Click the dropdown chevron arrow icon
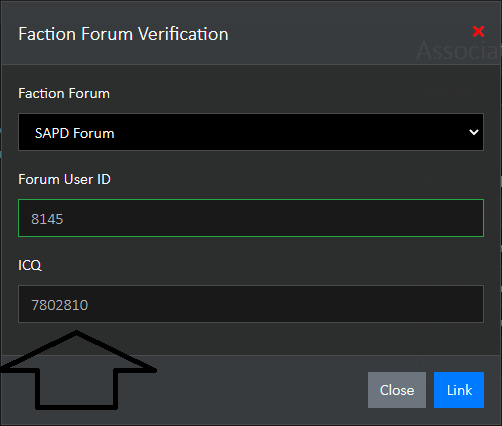Image resolution: width=502 pixels, height=426 pixels. click(x=474, y=132)
